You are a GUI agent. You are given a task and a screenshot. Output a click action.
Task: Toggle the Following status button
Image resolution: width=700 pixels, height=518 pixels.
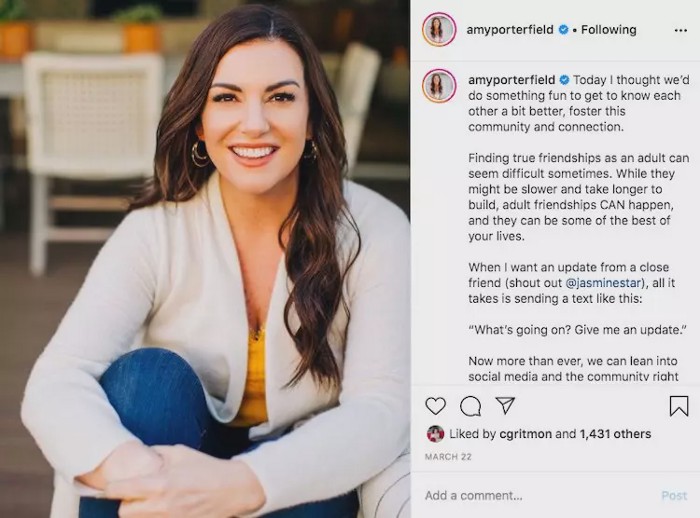coord(608,30)
